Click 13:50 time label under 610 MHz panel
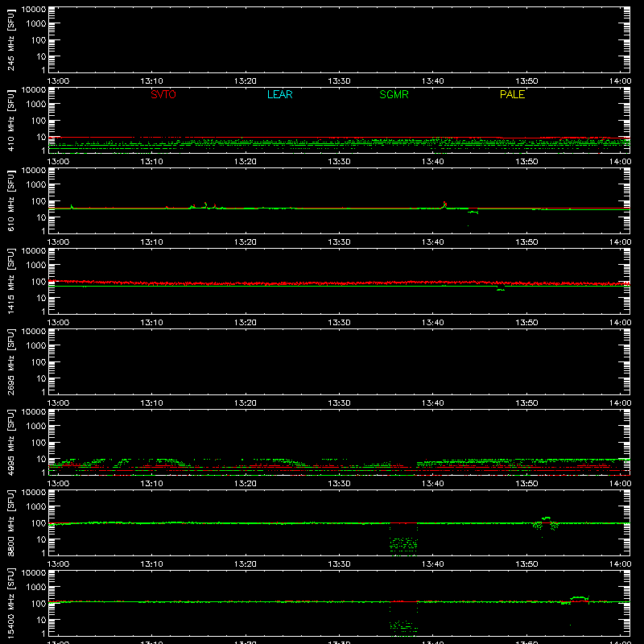 pos(526,242)
